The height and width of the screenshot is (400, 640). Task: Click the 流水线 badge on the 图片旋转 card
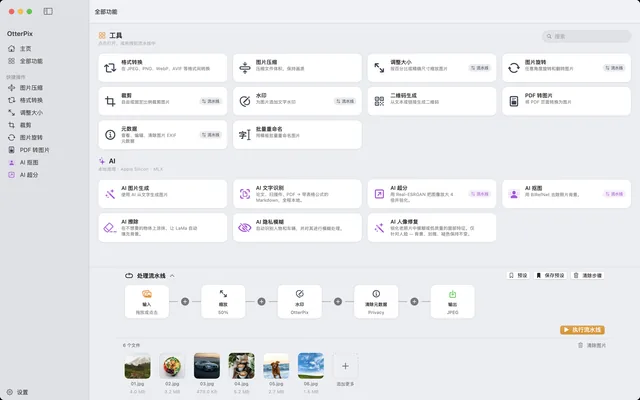614,68
